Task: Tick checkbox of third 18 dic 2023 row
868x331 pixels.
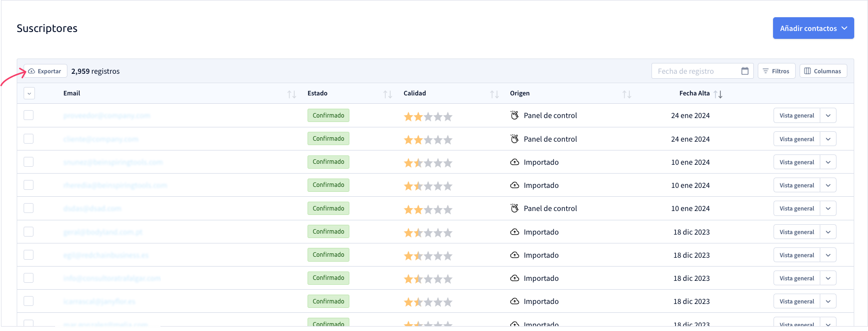Action: pyautogui.click(x=29, y=278)
